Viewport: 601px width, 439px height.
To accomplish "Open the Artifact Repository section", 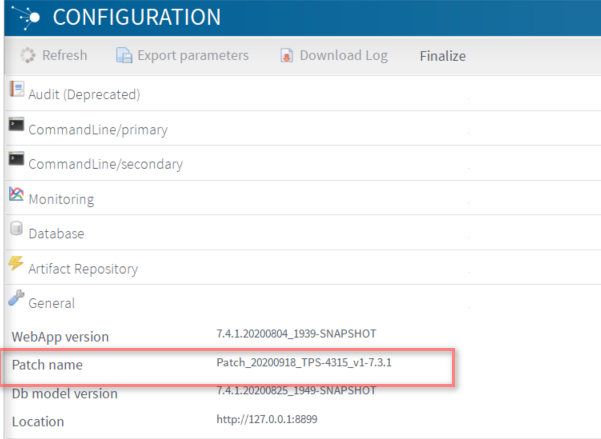I will [x=83, y=269].
